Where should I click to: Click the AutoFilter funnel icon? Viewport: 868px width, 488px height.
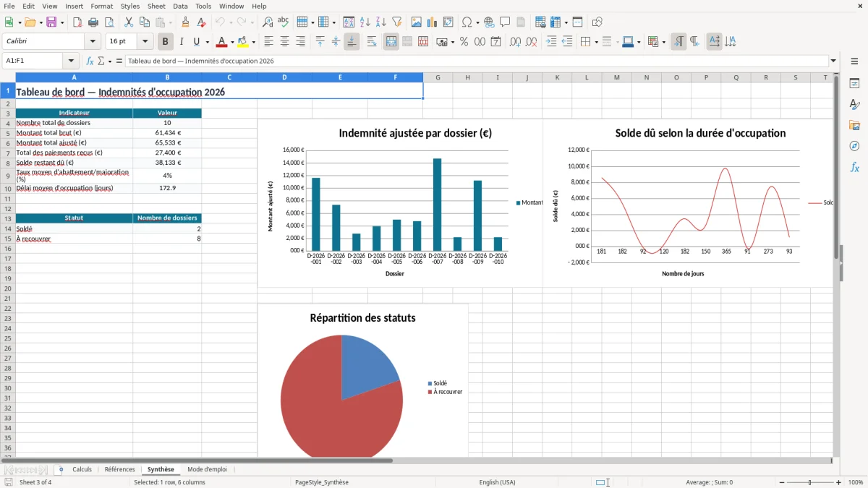(x=397, y=22)
